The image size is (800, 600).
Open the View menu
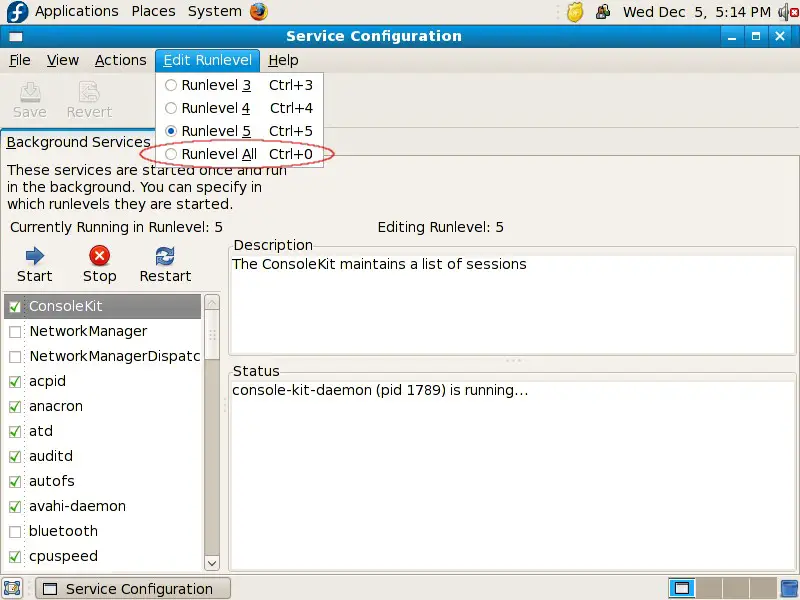[63, 60]
